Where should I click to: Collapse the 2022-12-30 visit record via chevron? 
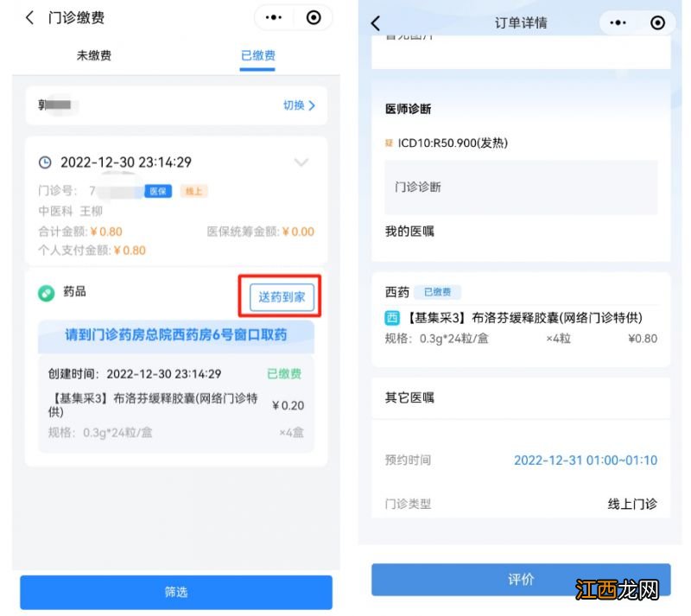(x=301, y=162)
